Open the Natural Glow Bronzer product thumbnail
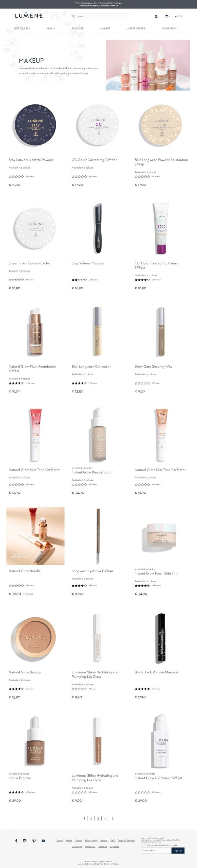The image size is (197, 868). pos(36,639)
